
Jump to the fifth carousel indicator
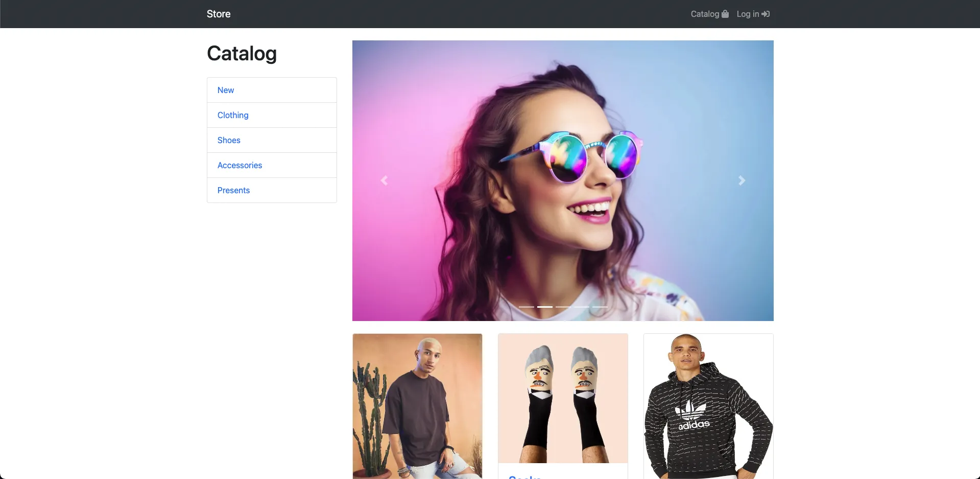(x=600, y=307)
